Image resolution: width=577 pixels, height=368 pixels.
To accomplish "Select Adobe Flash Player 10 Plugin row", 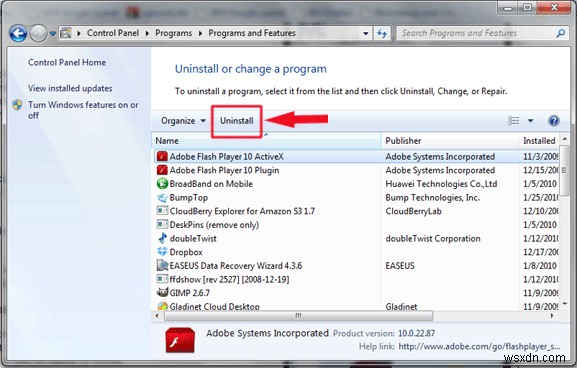I will 355,170.
